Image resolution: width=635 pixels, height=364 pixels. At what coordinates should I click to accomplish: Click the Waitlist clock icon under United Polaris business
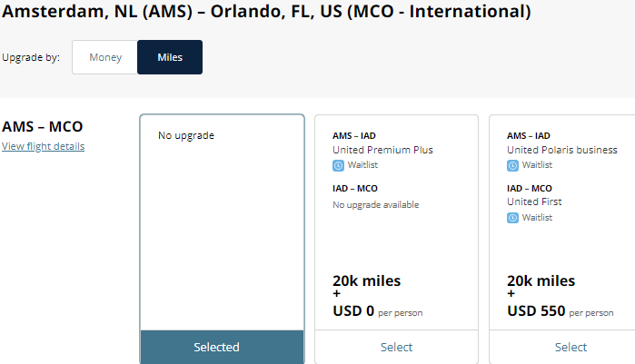click(513, 165)
